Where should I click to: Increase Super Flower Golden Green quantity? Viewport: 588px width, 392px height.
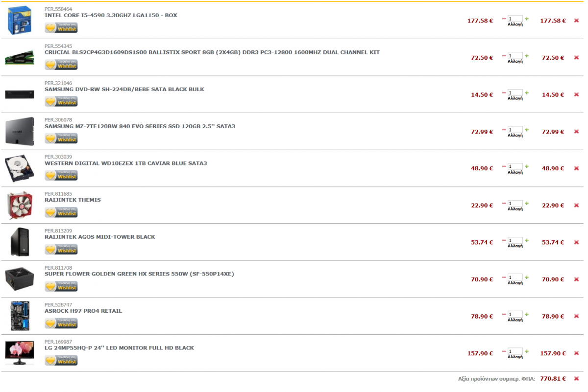click(527, 277)
